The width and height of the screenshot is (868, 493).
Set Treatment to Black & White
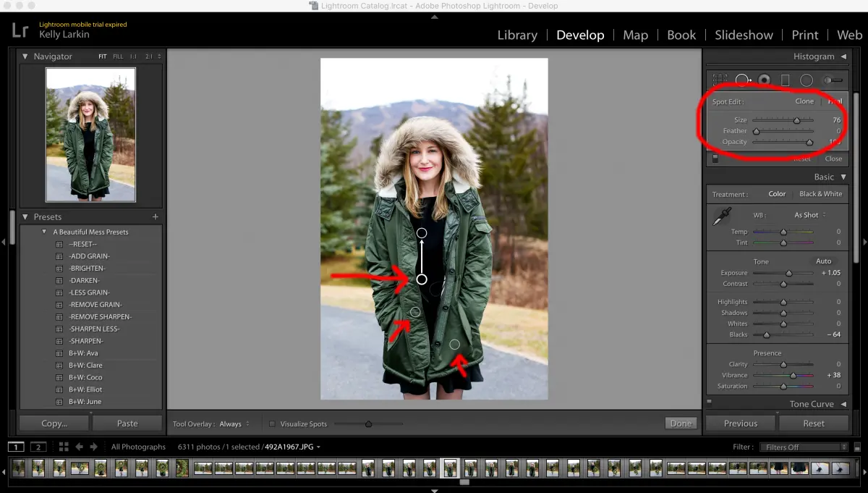(820, 194)
